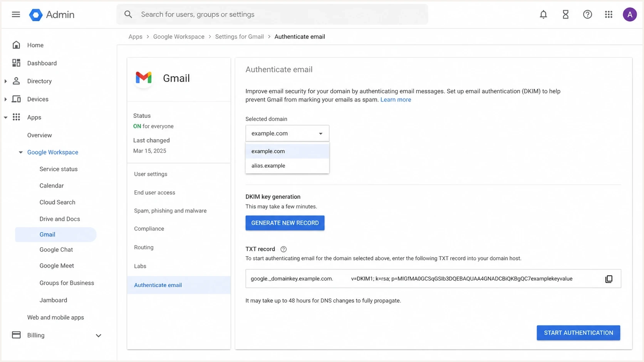Screen dimensions: 644x362
Task: Open User settings in Gmail panel
Action: [151, 174]
